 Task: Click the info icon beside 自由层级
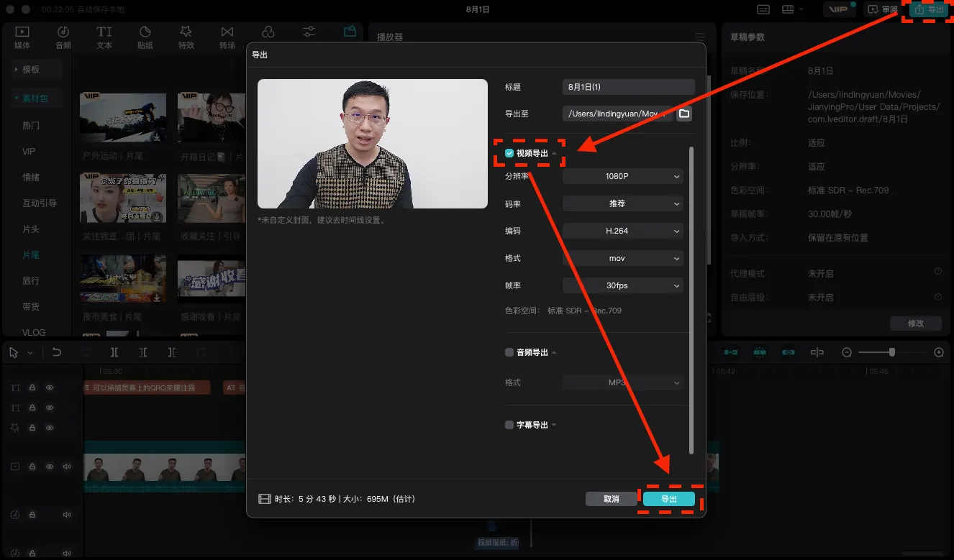click(x=938, y=296)
